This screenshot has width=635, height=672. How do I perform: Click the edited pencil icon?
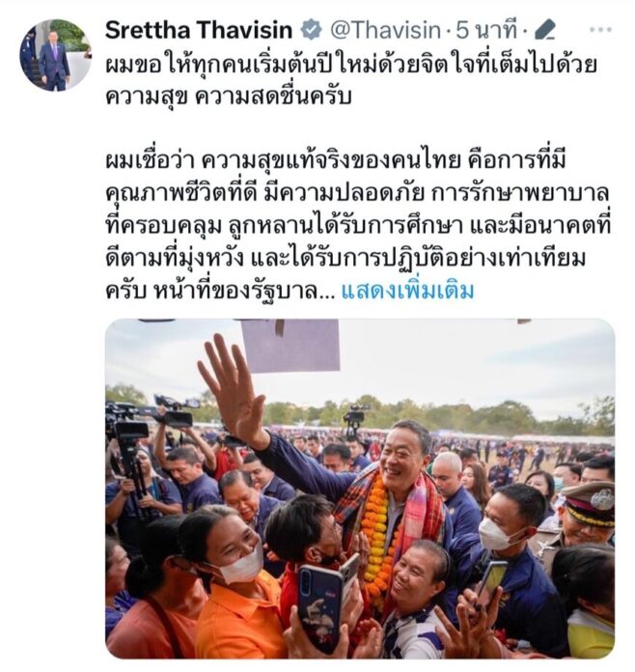545,31
